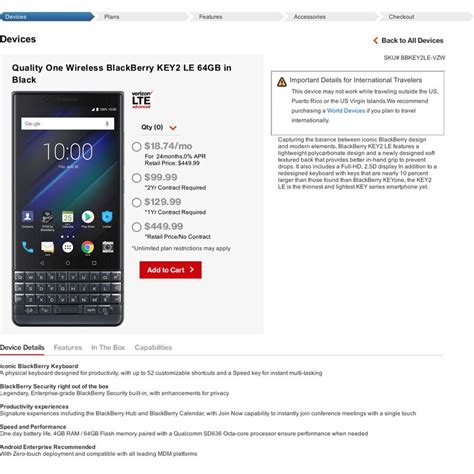This screenshot has height=474, width=474.
Task: Select the $99.99 two-year contract option
Action: (136, 178)
